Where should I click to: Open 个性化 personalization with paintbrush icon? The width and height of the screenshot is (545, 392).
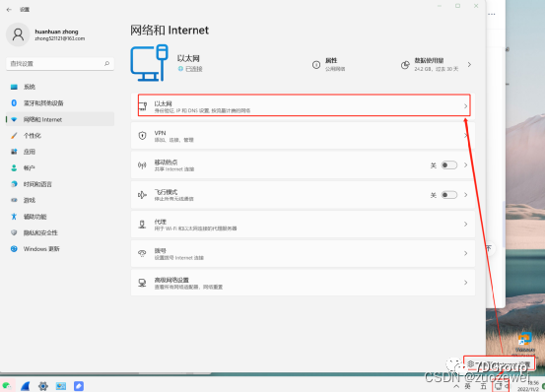pos(60,135)
